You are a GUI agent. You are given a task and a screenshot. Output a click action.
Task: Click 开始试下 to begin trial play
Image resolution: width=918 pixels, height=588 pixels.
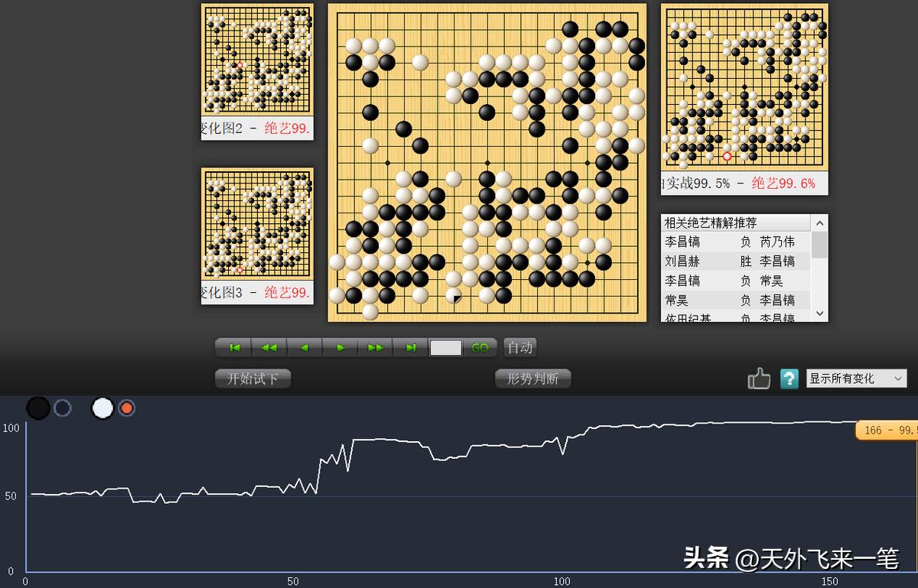252,378
